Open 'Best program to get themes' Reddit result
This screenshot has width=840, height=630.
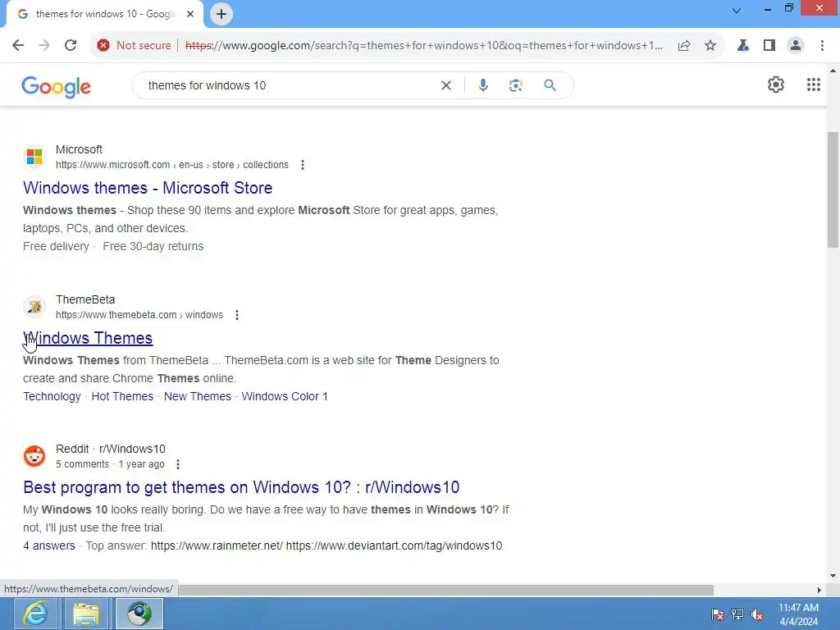[x=241, y=487]
